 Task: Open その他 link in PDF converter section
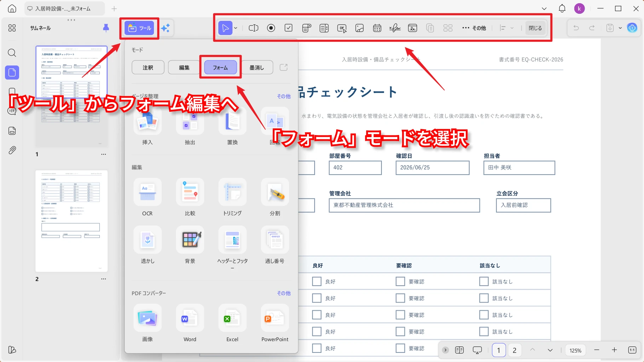(284, 293)
